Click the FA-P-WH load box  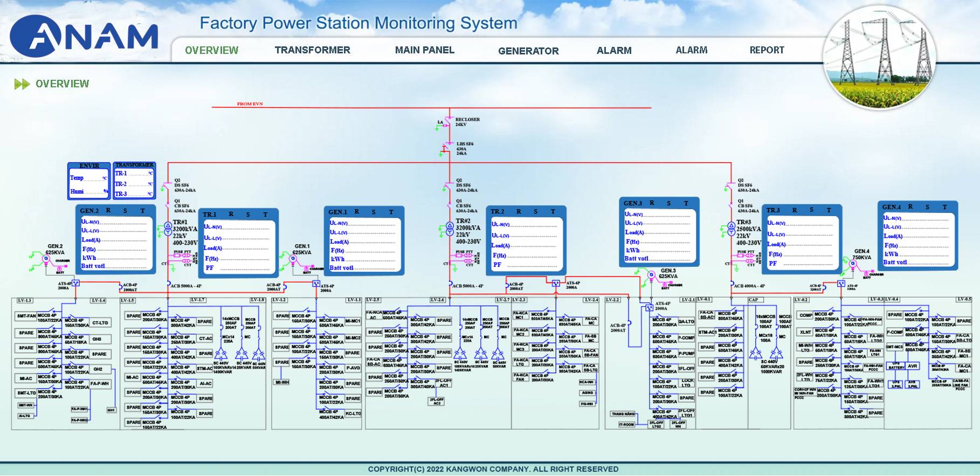point(100,383)
